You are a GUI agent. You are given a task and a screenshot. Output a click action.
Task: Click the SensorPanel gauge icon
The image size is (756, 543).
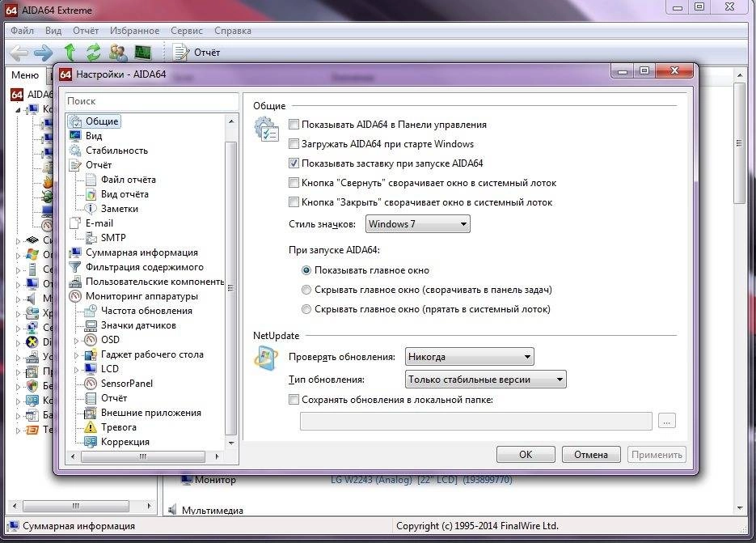point(91,384)
